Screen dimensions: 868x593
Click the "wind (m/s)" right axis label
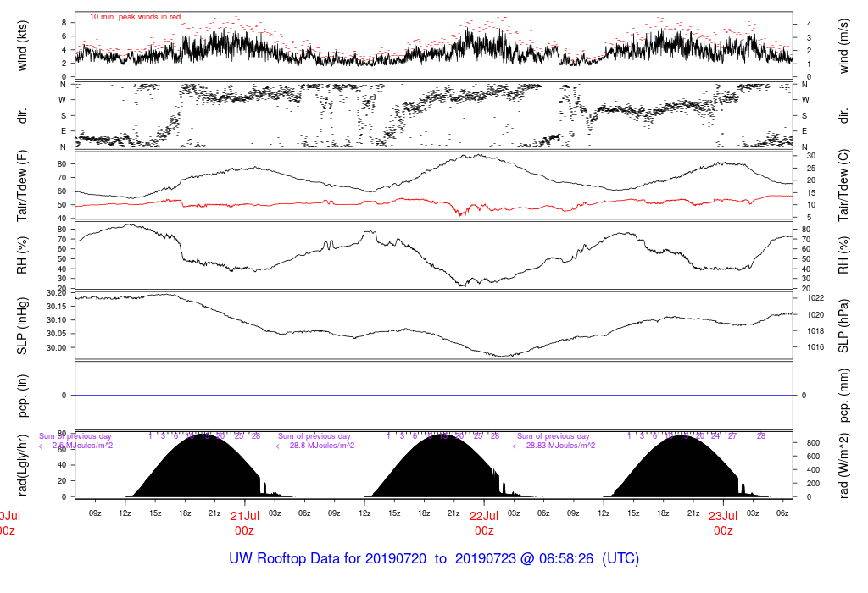pos(845,46)
